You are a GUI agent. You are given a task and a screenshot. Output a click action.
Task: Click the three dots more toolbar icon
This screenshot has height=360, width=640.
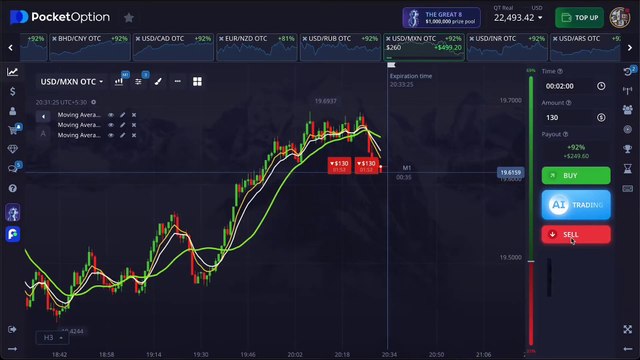(x=178, y=81)
